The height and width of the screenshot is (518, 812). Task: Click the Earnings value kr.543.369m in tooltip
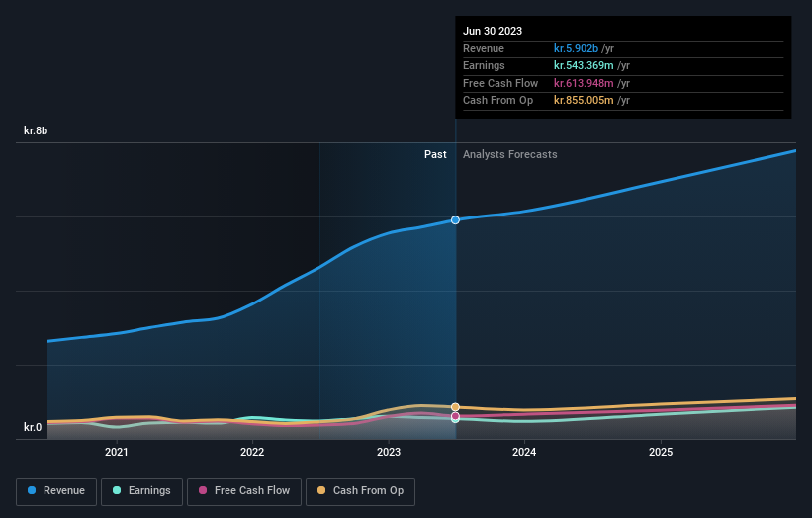pyautogui.click(x=584, y=65)
